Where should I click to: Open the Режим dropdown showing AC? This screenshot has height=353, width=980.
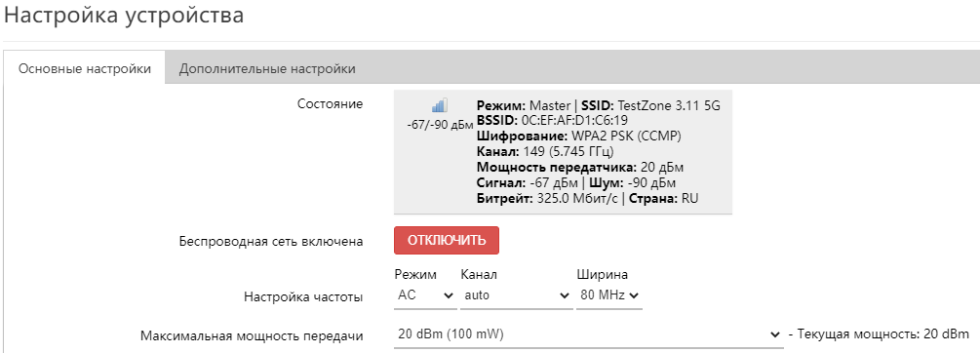coord(425,295)
